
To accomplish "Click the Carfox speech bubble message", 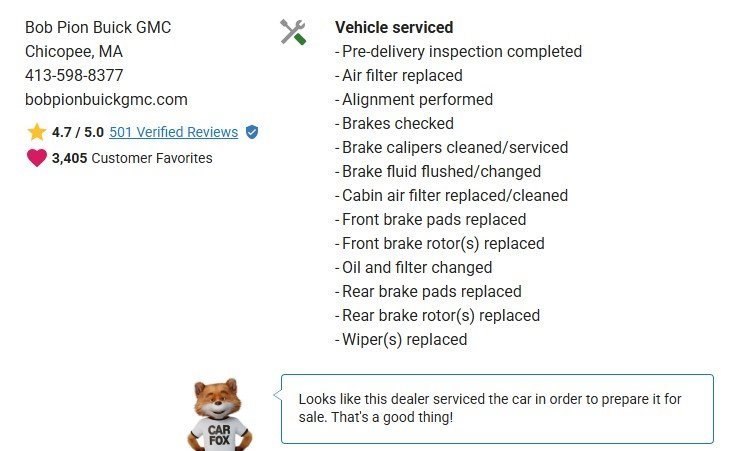I will [x=497, y=408].
